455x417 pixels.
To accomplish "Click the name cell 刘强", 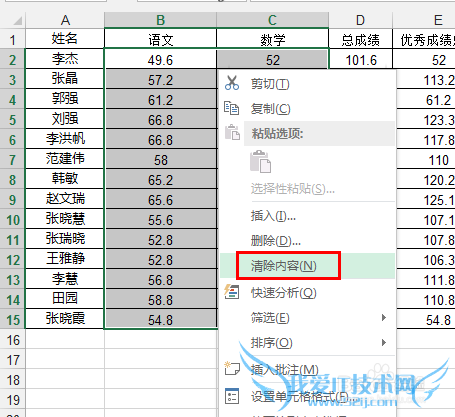I will pos(65,119).
